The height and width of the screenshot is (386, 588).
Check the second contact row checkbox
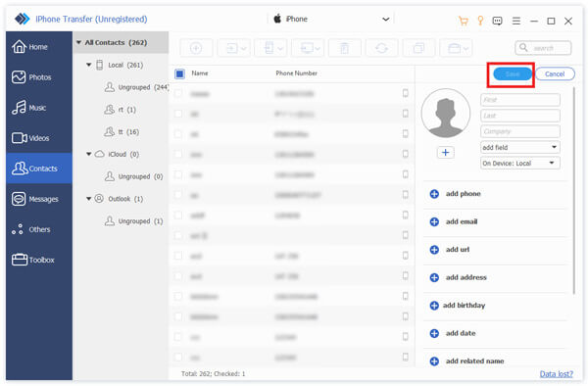tap(178, 114)
